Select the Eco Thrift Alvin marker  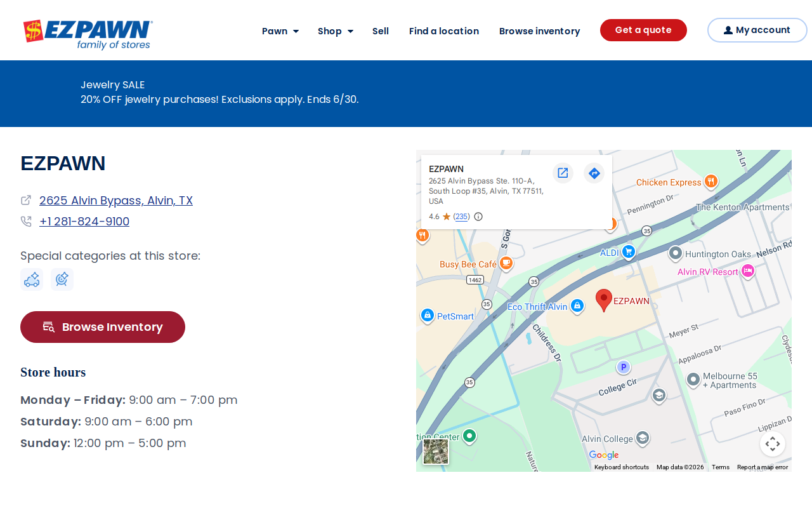pos(577,306)
